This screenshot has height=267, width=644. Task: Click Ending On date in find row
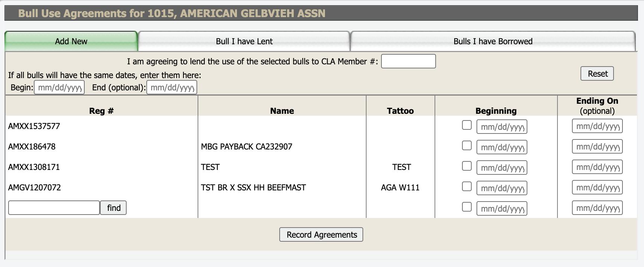[597, 208]
